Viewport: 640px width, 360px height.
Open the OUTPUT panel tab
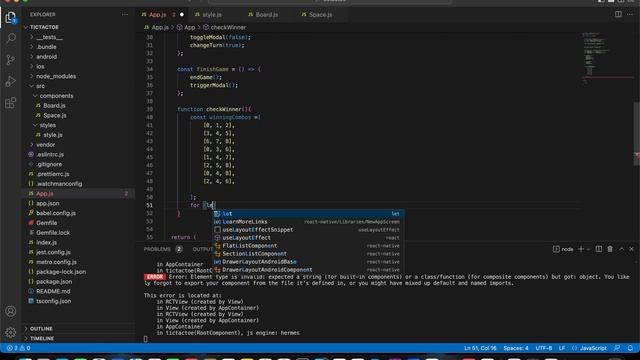(x=202, y=249)
